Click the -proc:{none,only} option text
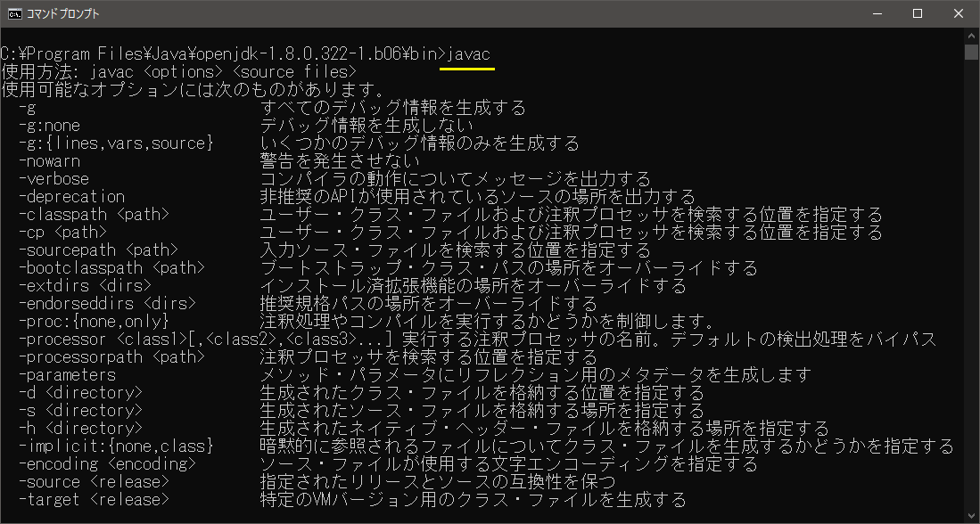This screenshot has height=524, width=980. 94,322
